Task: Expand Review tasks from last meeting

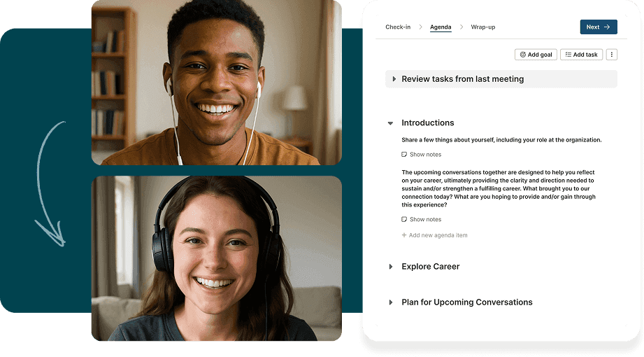Action: tap(394, 79)
